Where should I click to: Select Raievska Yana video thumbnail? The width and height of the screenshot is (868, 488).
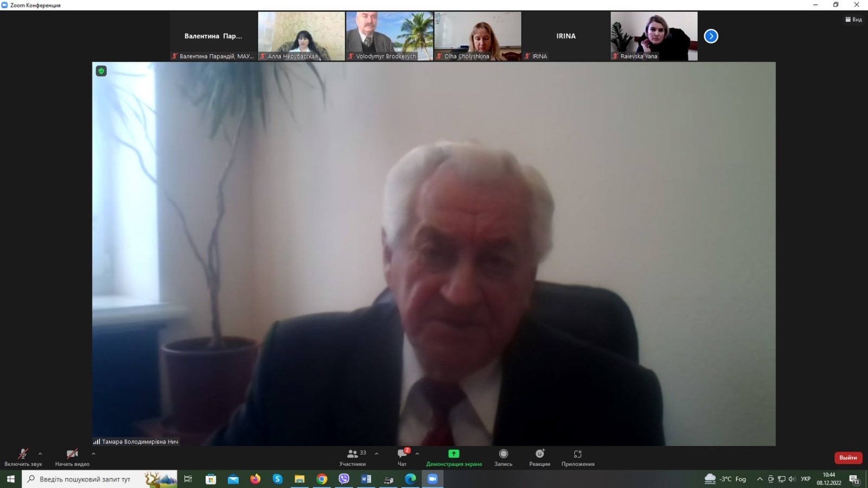tap(654, 36)
